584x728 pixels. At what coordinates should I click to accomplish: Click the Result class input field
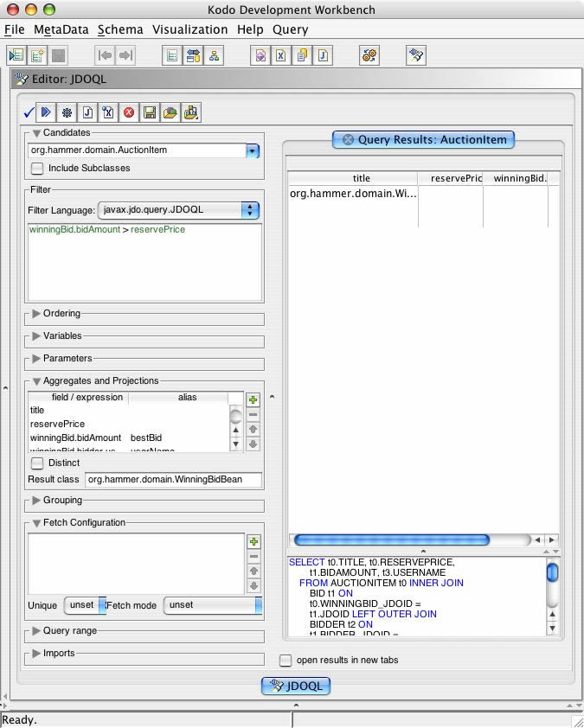coord(172,479)
